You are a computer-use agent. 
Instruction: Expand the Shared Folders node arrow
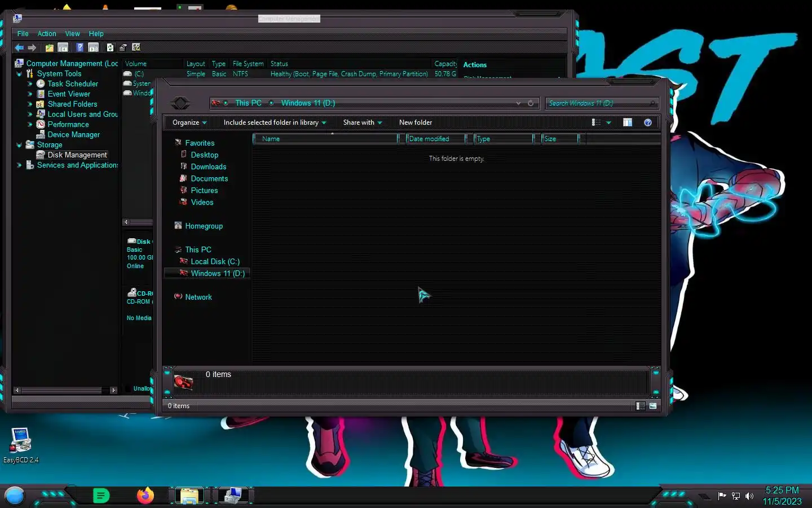(x=30, y=104)
